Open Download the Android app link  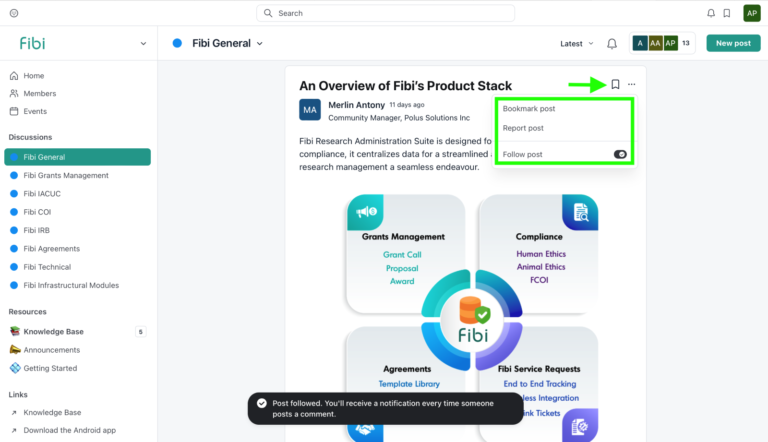[70, 430]
